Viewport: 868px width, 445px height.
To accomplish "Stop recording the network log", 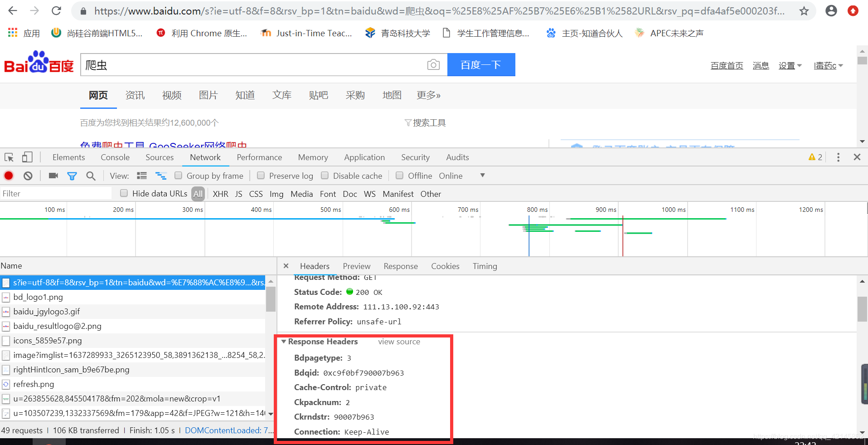I will pyautogui.click(x=9, y=176).
